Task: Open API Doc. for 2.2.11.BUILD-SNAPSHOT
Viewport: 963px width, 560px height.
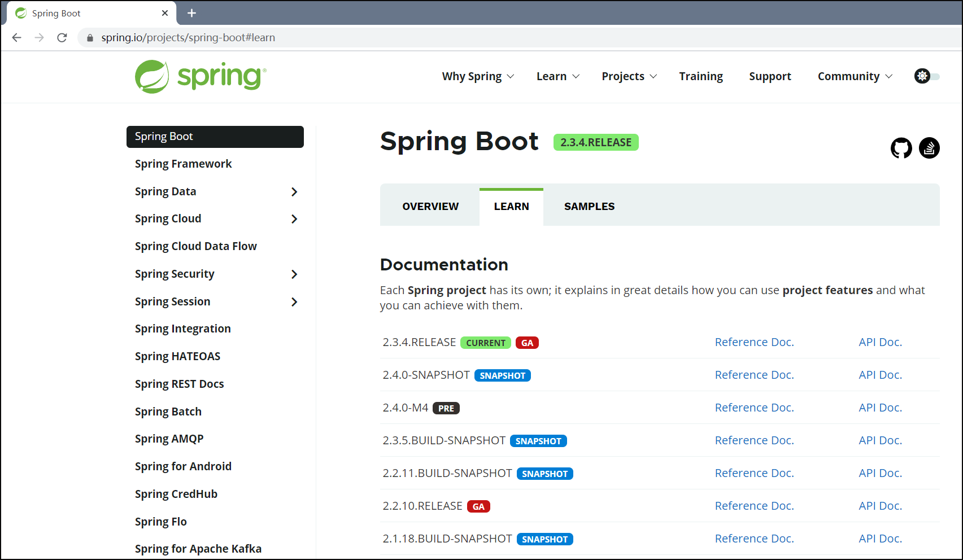Action: coord(881,473)
